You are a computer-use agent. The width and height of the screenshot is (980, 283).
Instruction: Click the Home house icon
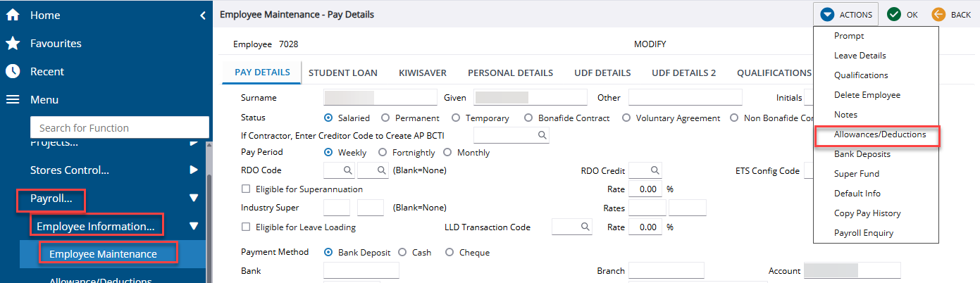(x=12, y=15)
